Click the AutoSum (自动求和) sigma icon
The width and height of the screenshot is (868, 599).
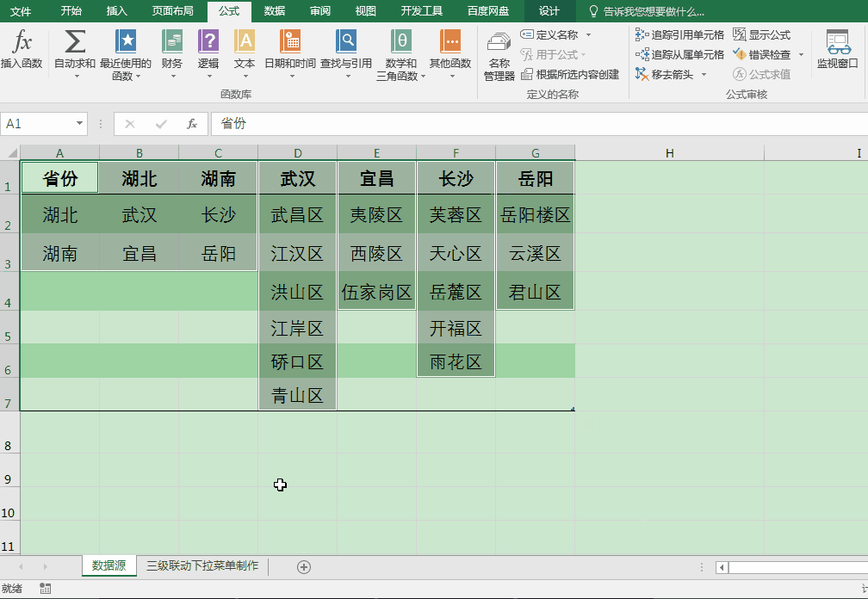[x=75, y=42]
